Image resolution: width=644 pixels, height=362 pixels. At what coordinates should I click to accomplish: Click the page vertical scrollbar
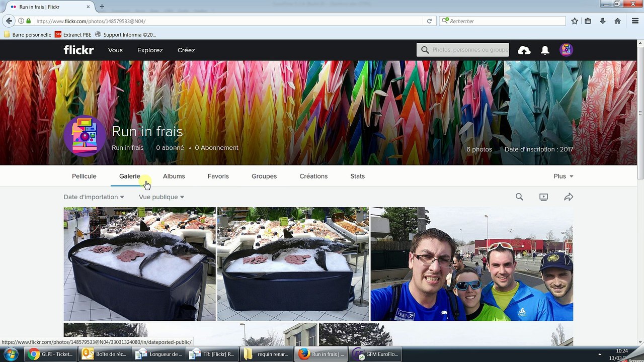coord(640,113)
